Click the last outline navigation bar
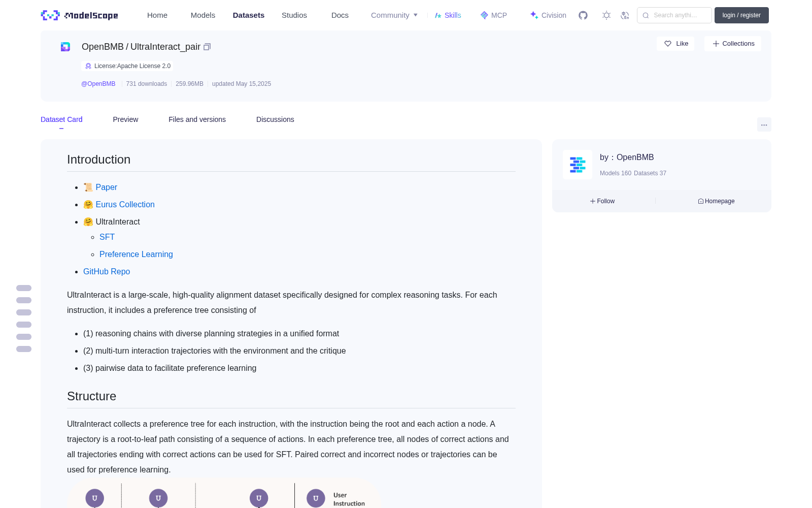This screenshot has width=812, height=508. [24, 349]
